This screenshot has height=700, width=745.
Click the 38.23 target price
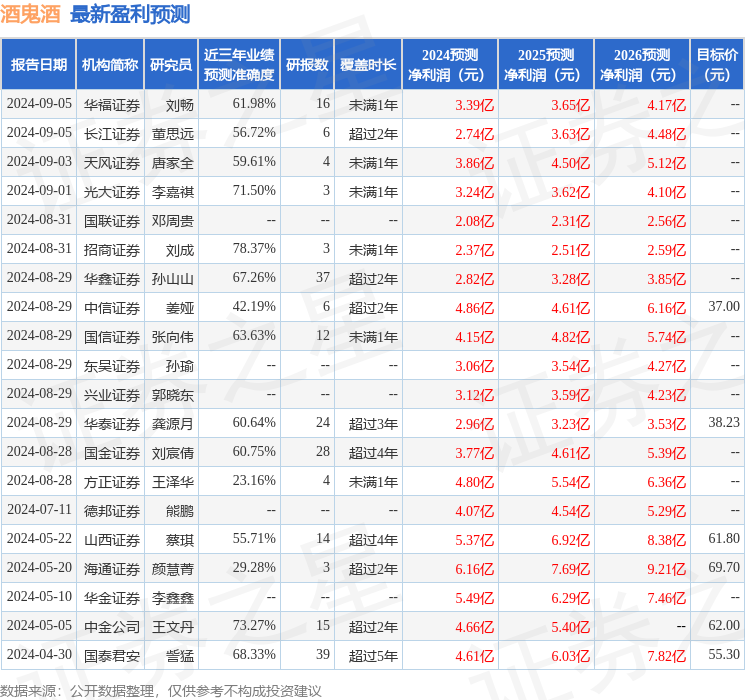coord(724,422)
